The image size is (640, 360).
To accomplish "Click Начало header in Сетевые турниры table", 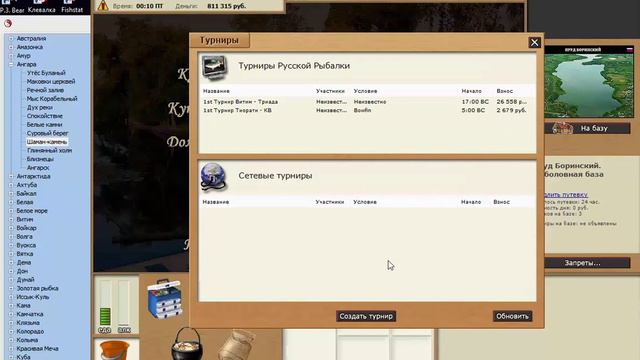I will (471, 202).
